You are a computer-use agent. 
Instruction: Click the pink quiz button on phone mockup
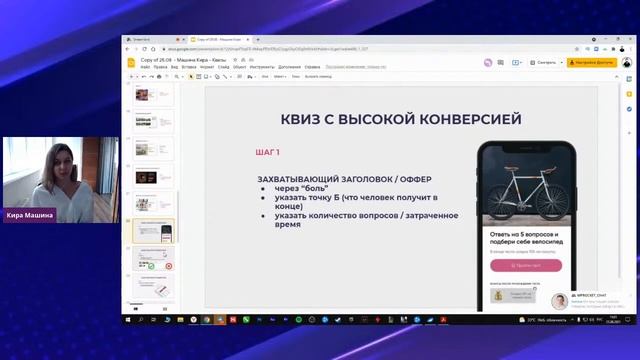[526, 265]
